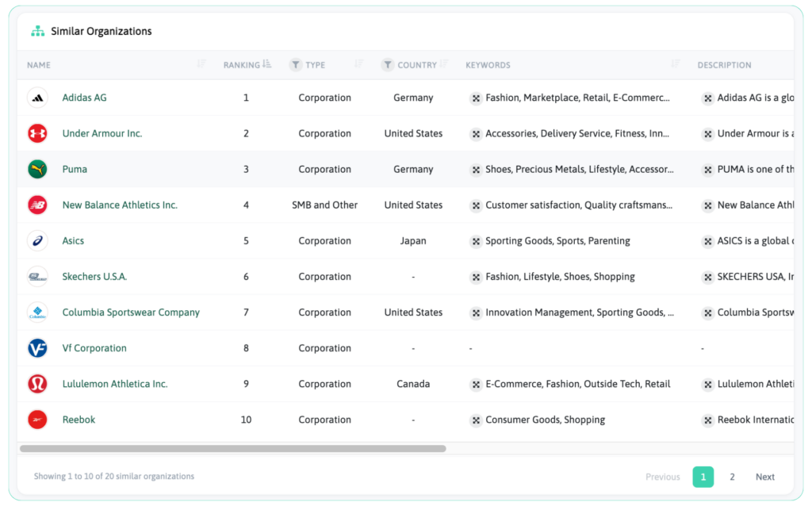The height and width of the screenshot is (506, 812).
Task: Click the Similar Organizations hierarchy icon
Action: coord(37,31)
